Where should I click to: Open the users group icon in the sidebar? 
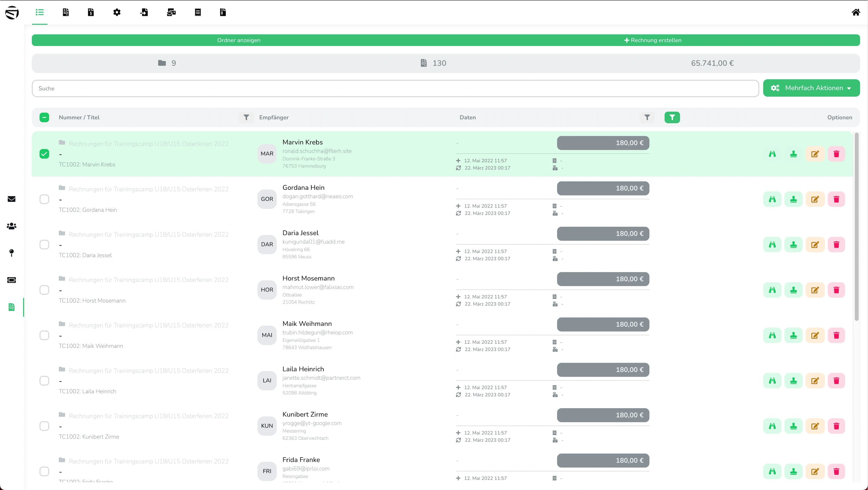[x=11, y=226]
